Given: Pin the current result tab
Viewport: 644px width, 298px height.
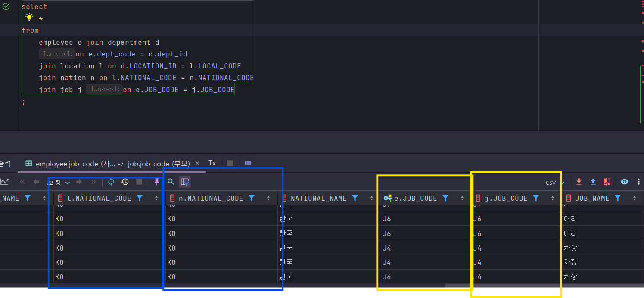Looking at the screenshot, I should pos(157,182).
